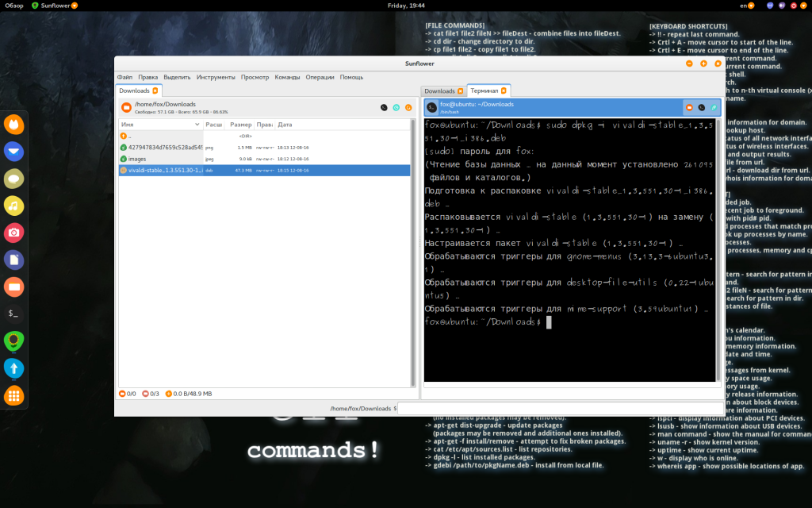The image size is (812, 508).
Task: Open the blue upload arrow dock app
Action: pos(14,368)
